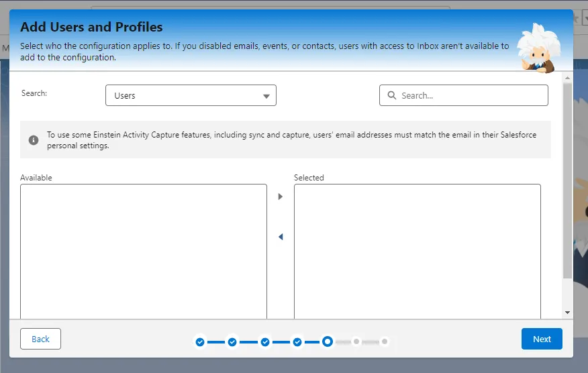
Task: Click the caret arrow in the Users combobox
Action: (x=266, y=97)
